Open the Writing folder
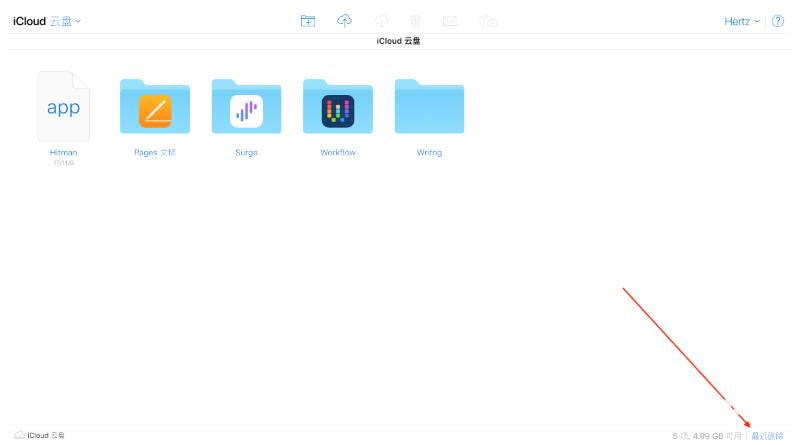This screenshot has height=445, width=799. tap(429, 106)
